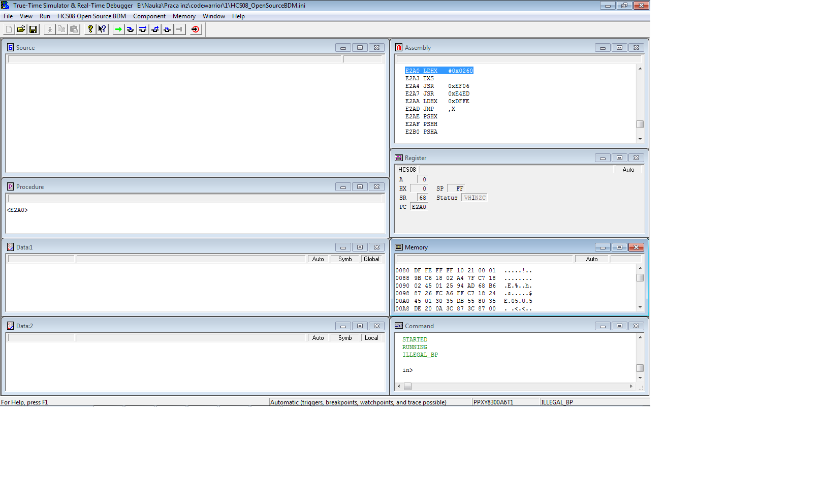This screenshot has width=822, height=504.
Task: Click the Assembly panel A icon
Action: [x=399, y=47]
